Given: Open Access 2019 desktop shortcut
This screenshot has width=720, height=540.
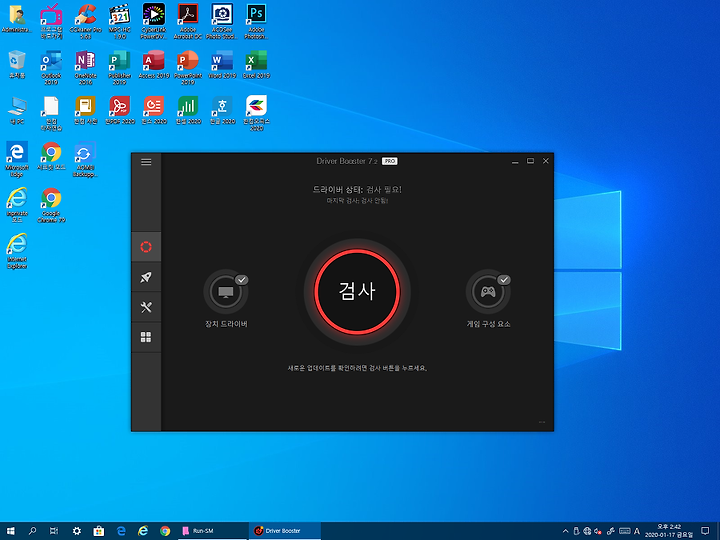Looking at the screenshot, I should 154,64.
